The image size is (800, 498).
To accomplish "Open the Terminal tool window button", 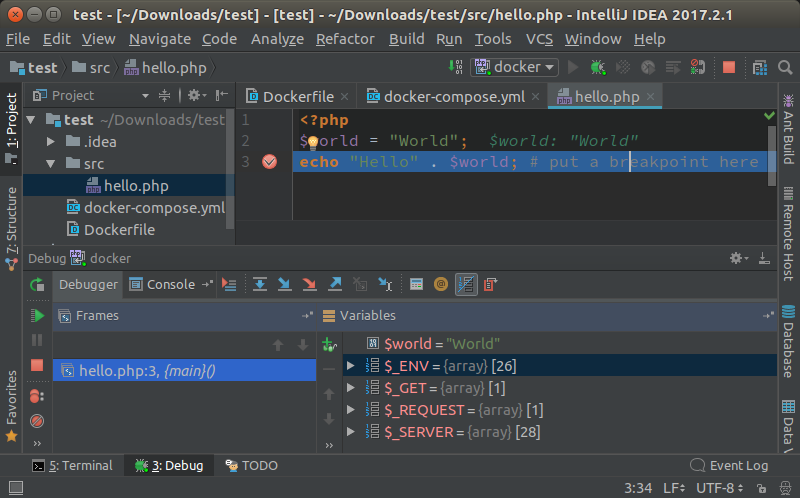I will pos(72,465).
